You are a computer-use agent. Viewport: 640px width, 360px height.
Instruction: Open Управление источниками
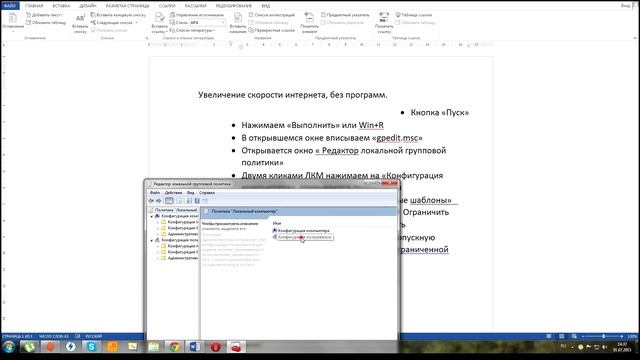[x=197, y=15]
